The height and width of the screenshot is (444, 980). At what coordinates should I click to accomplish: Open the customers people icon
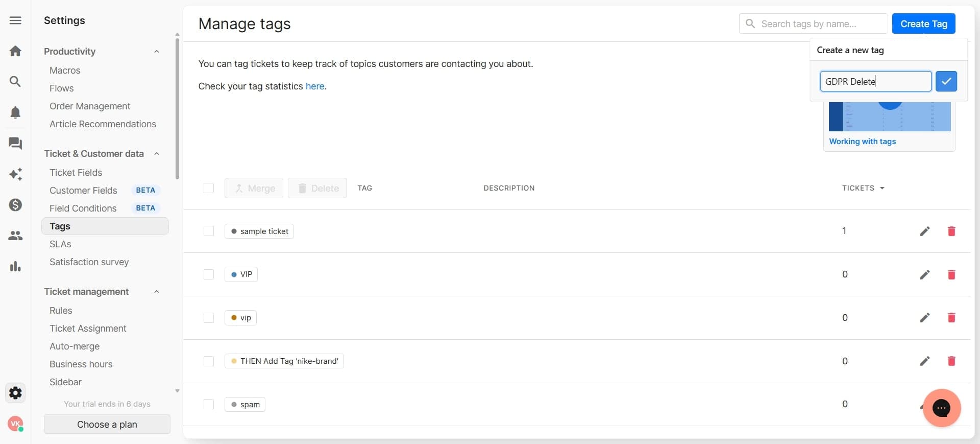(x=15, y=236)
